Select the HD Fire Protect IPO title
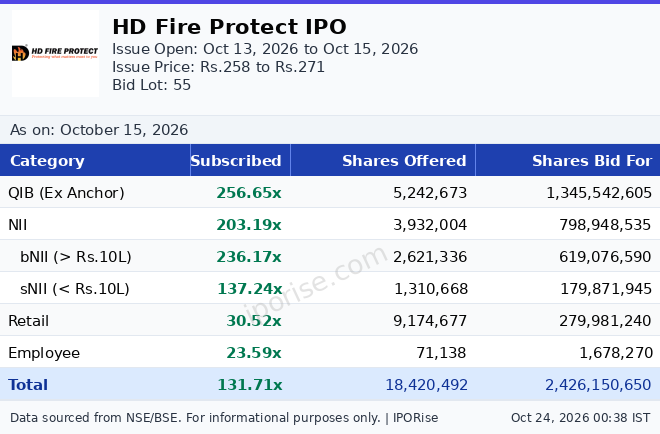This screenshot has width=660, height=434. point(229,27)
